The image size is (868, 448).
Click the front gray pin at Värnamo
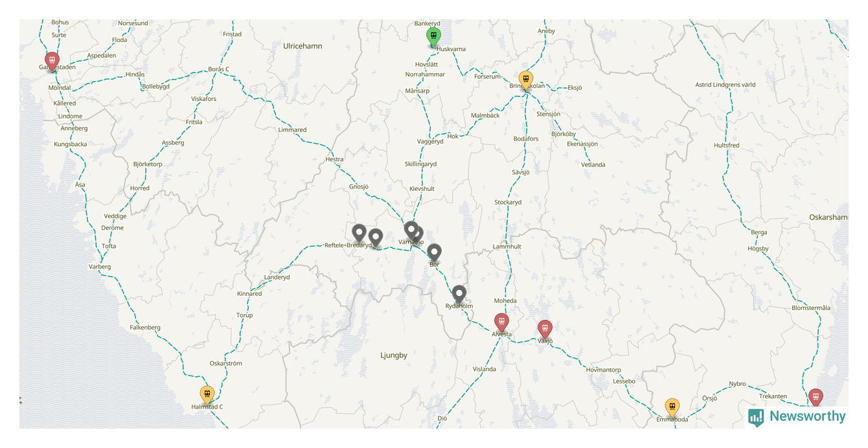pos(411,230)
